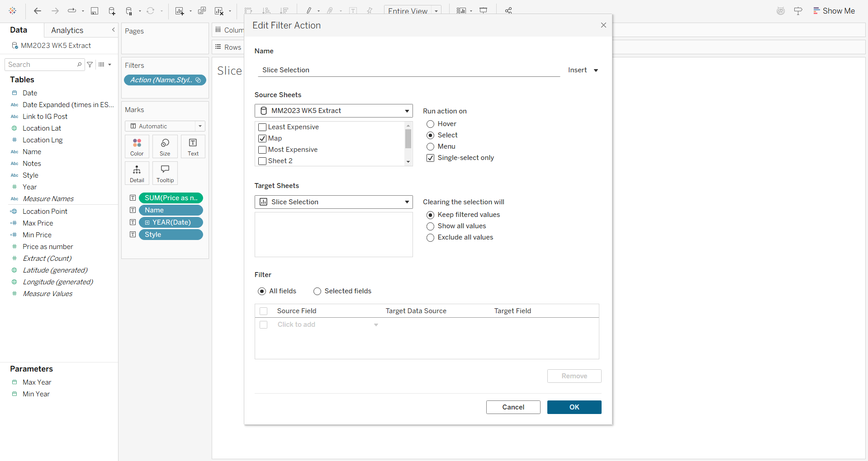Click the Save workbook icon in toolbar
This screenshot has height=461, width=868.
point(95,11)
